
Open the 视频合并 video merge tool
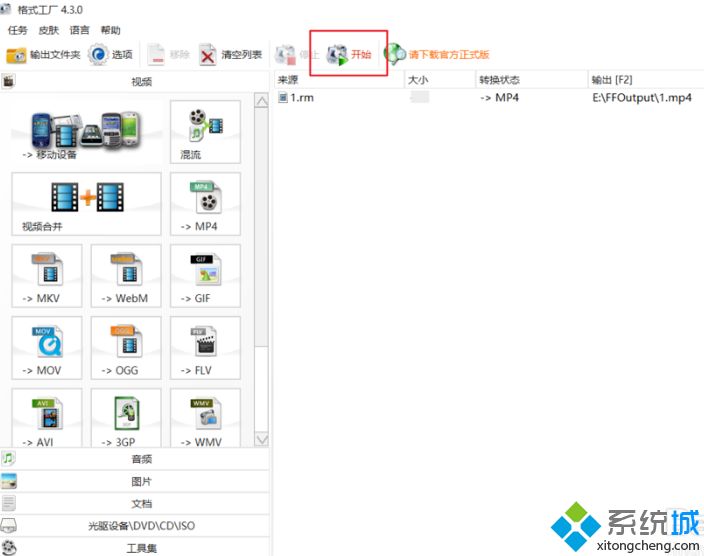86,204
